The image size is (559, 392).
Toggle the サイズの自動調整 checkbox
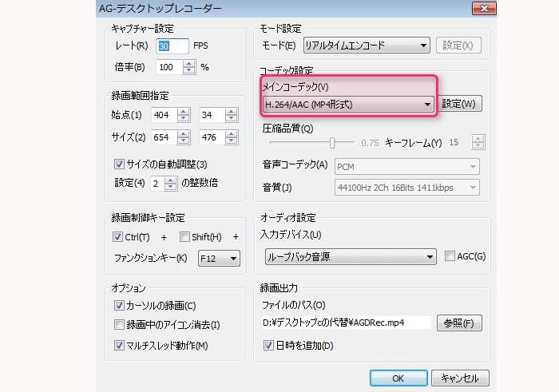coord(119,164)
